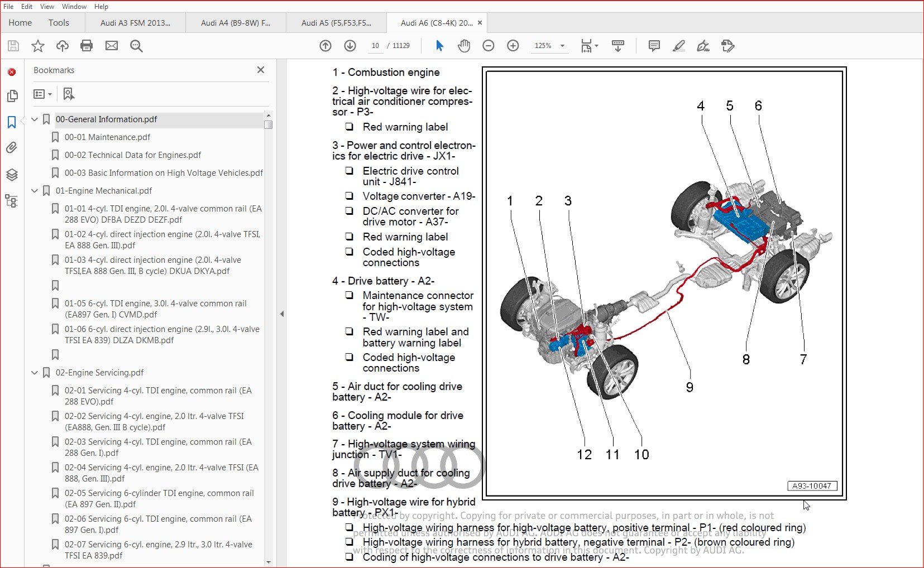Switch to Audi A3 FSM 2013 tab
The width and height of the screenshot is (924, 568).
click(135, 23)
